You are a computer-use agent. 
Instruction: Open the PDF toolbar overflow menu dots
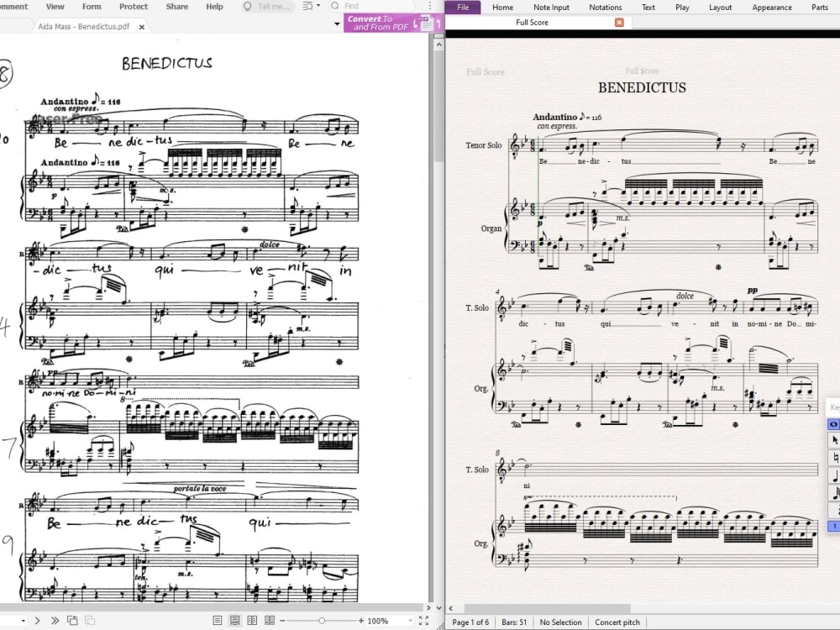pyautogui.click(x=429, y=6)
